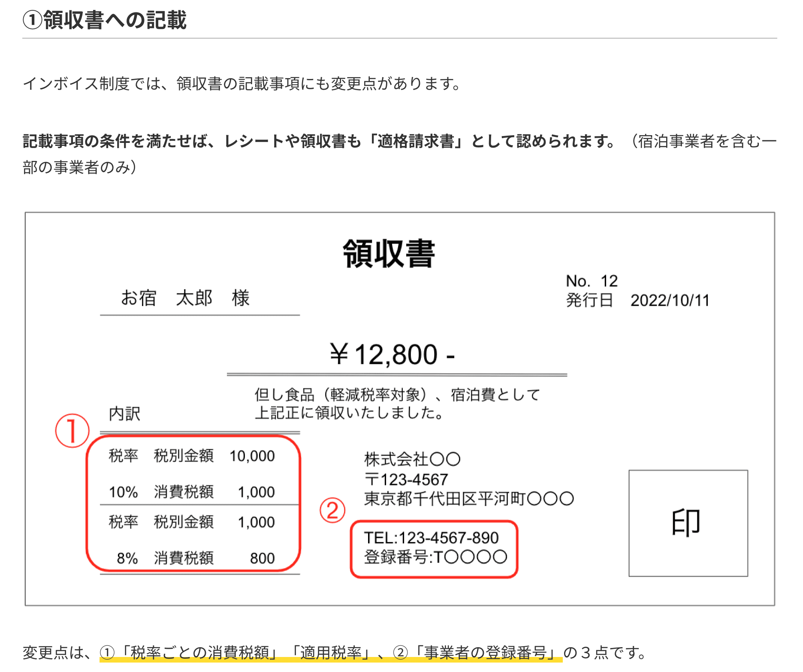Click the 税別金額 10,000 row
Screen dimensions: 803x672
pos(192,456)
